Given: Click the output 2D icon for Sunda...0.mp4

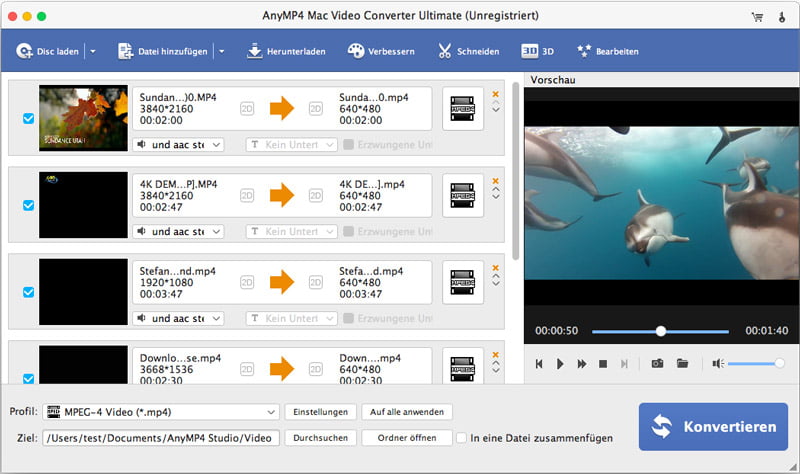Looking at the screenshot, I should coord(316,109).
